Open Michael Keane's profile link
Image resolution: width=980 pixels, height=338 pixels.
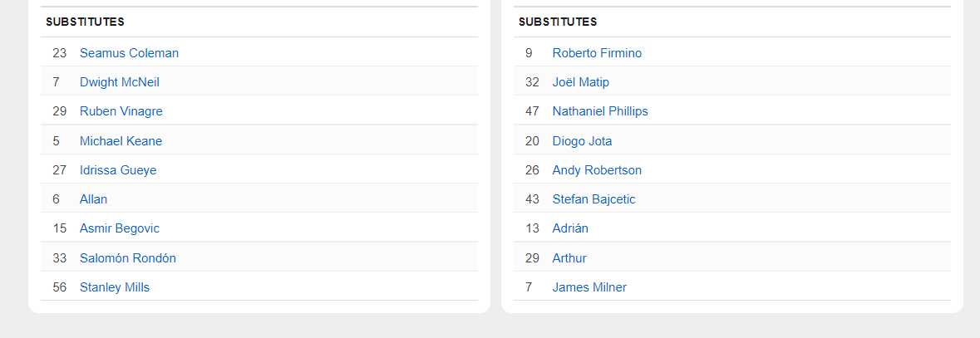[x=121, y=141]
